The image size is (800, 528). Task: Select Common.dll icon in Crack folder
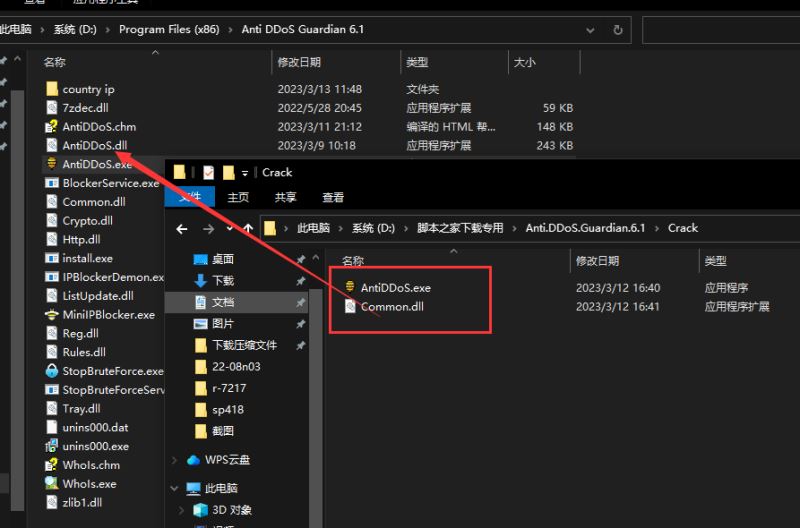350,306
